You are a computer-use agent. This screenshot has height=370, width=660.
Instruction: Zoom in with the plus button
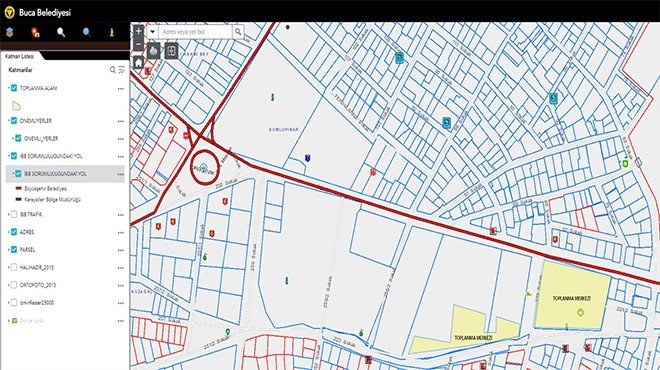coord(138,31)
